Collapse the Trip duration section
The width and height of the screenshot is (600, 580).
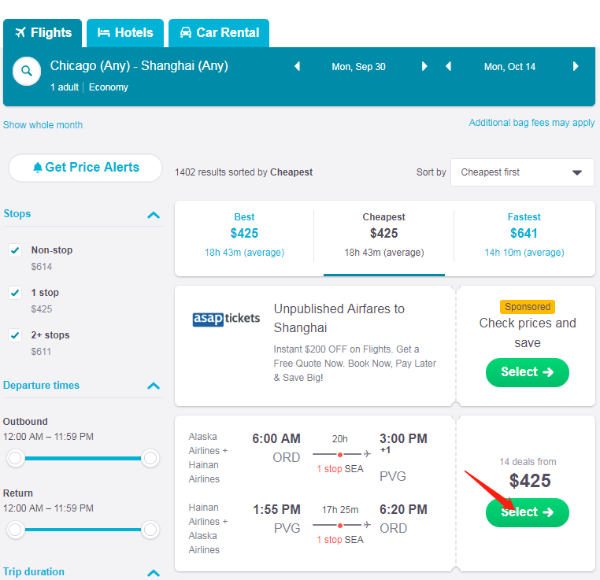153,573
